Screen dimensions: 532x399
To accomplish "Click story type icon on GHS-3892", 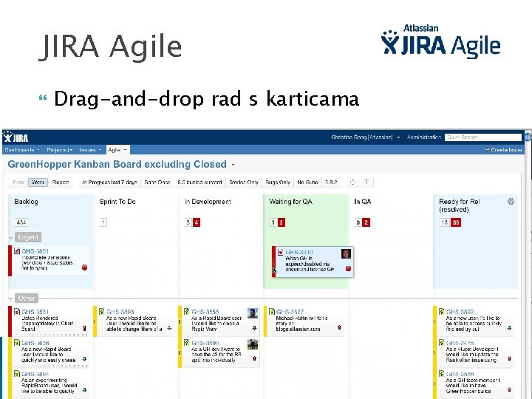I will point(441,311).
